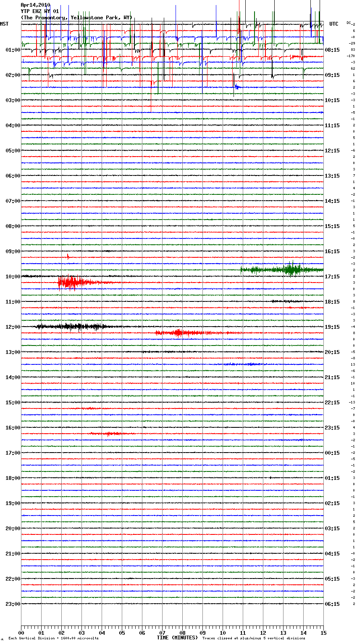
Task: Click the small red event just after 16:00
Action: click(107, 434)
